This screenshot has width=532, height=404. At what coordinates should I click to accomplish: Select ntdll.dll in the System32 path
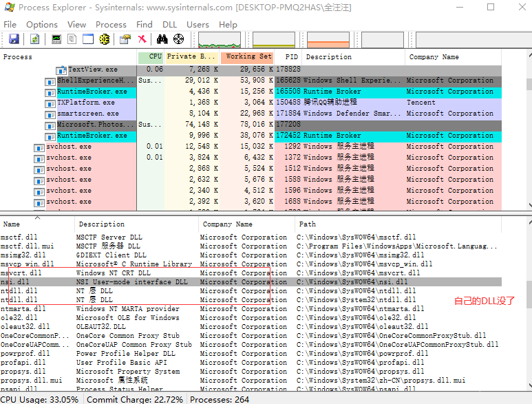pyautogui.click(x=251, y=300)
